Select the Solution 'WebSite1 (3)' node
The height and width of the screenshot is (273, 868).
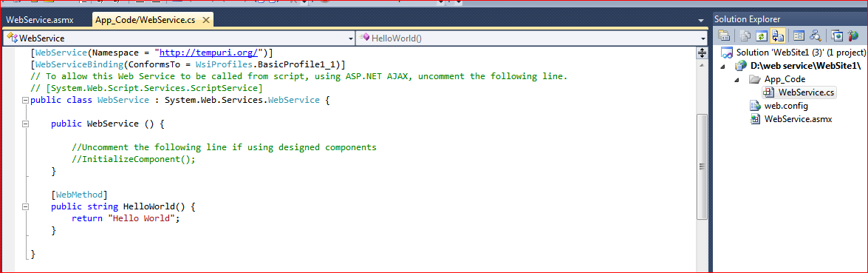point(800,52)
